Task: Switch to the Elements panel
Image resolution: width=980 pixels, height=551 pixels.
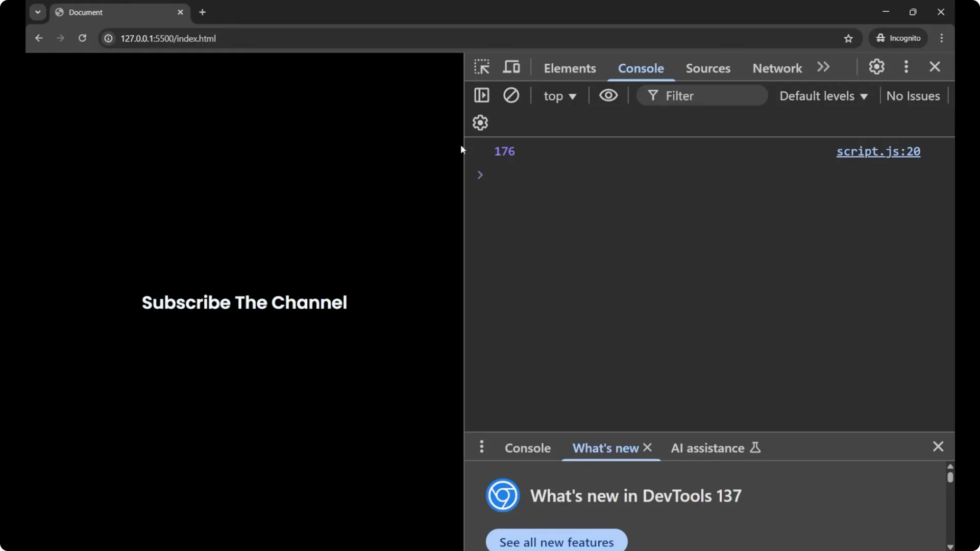Action: click(570, 68)
